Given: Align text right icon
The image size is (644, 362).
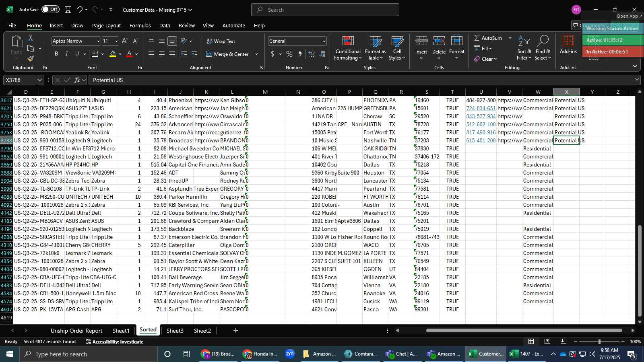Looking at the screenshot, I should coord(172,54).
